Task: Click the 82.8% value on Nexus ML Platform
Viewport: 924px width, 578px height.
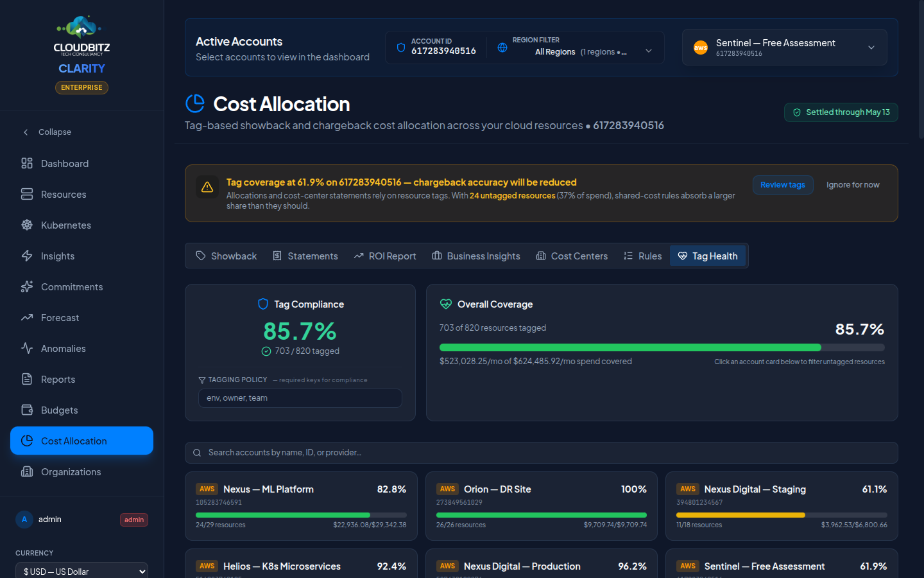Action: pos(391,489)
